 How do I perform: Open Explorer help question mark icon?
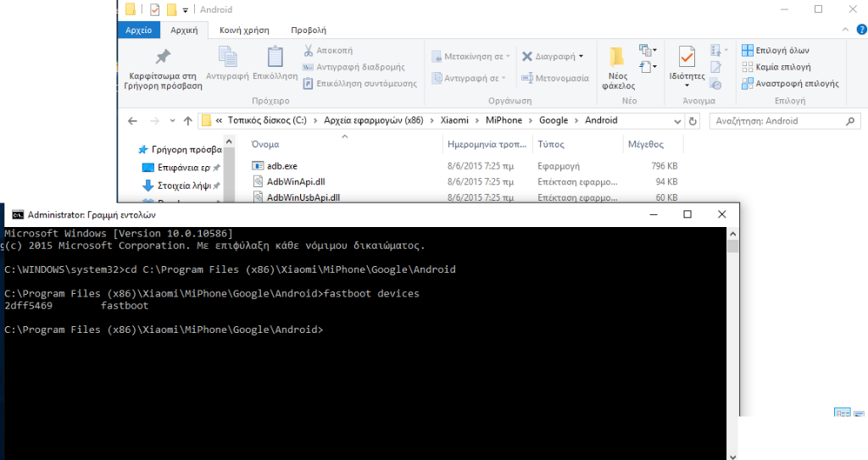(862, 30)
